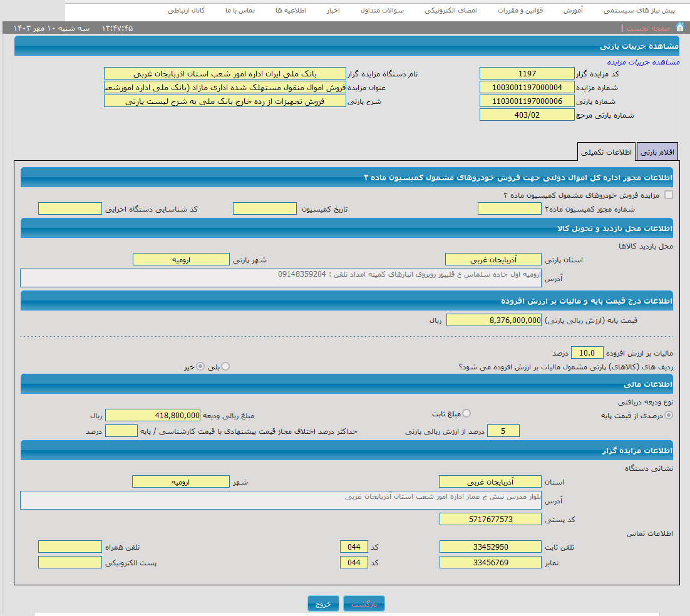Click the قیمت پایه amount field
690x616 pixels.
[x=494, y=321]
